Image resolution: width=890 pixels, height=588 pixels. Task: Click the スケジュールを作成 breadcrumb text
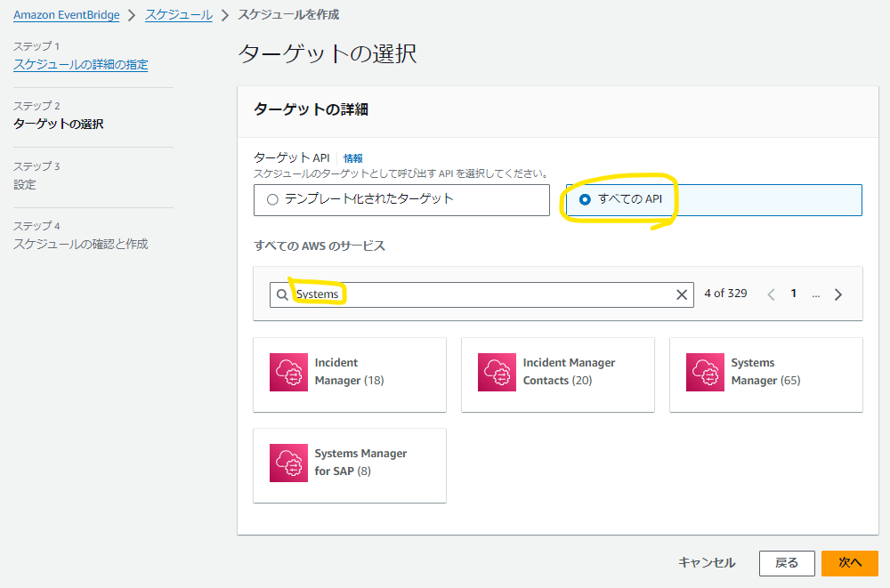[288, 15]
